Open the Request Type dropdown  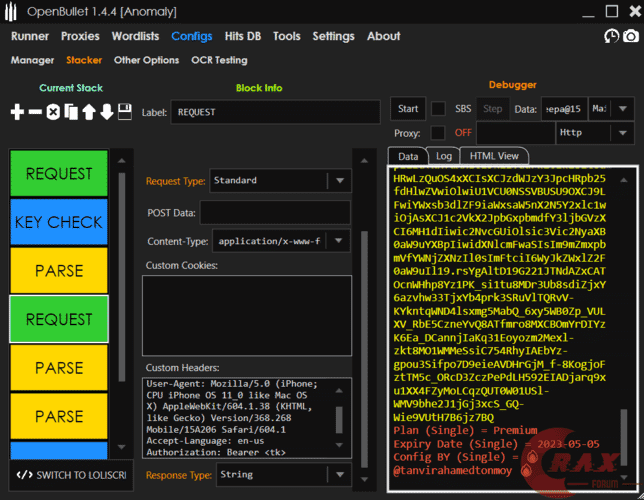pos(340,181)
